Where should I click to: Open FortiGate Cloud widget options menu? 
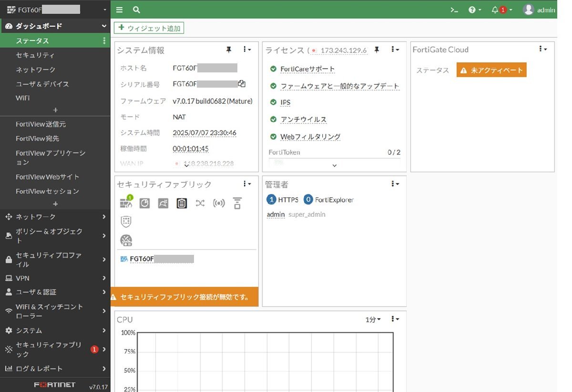click(x=542, y=49)
